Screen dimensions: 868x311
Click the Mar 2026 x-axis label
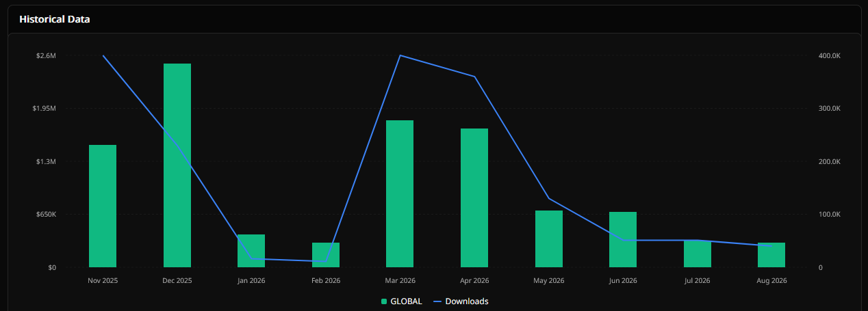pos(400,280)
